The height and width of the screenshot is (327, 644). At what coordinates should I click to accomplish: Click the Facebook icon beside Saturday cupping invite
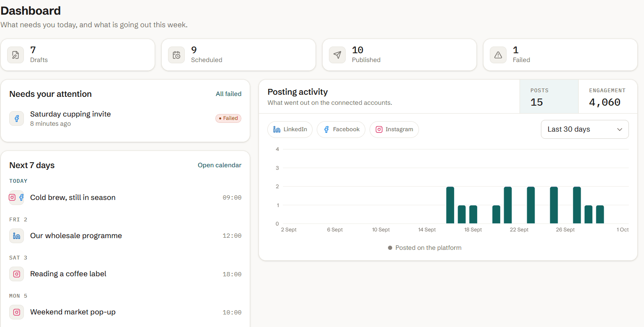[17, 119]
